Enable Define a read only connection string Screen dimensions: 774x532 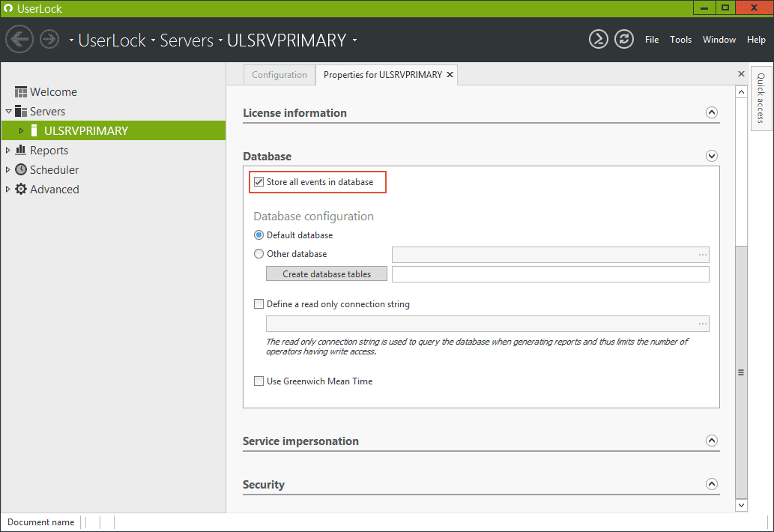click(x=259, y=305)
